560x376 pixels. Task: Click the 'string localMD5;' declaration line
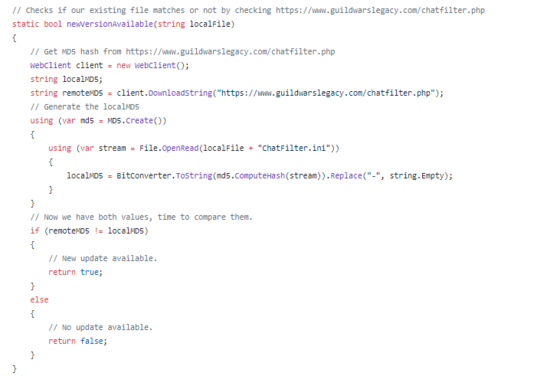click(x=66, y=79)
